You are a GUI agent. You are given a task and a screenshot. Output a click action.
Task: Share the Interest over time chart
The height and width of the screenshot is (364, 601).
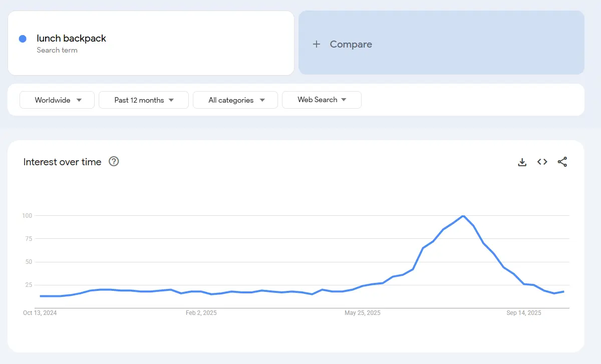562,162
